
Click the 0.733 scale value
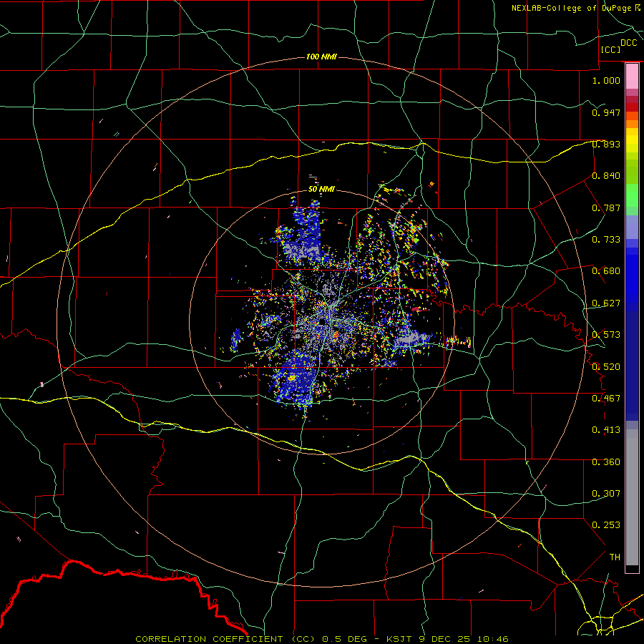pyautogui.click(x=606, y=240)
